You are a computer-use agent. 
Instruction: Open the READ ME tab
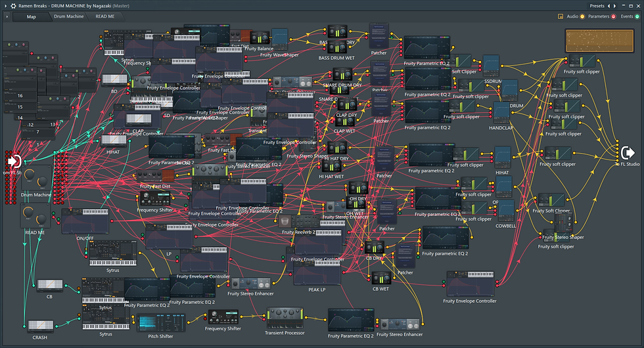[104, 16]
